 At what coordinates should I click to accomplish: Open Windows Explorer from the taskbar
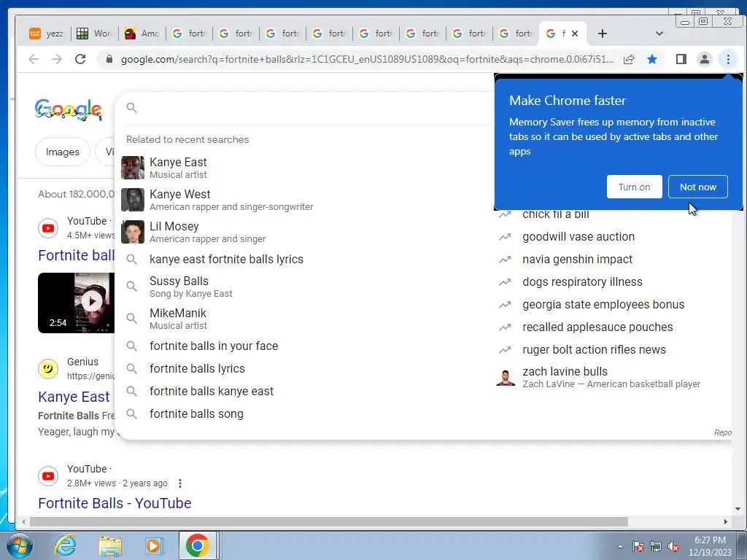point(111,545)
